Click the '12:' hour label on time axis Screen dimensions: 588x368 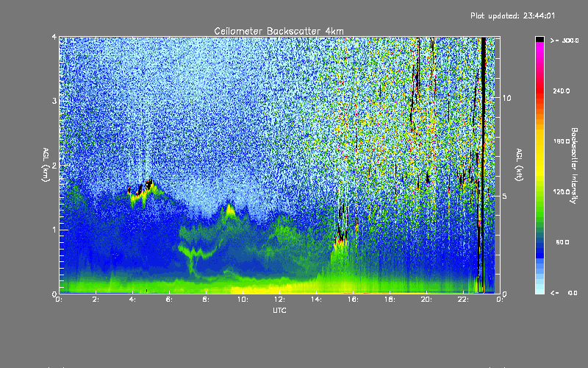coord(279,300)
